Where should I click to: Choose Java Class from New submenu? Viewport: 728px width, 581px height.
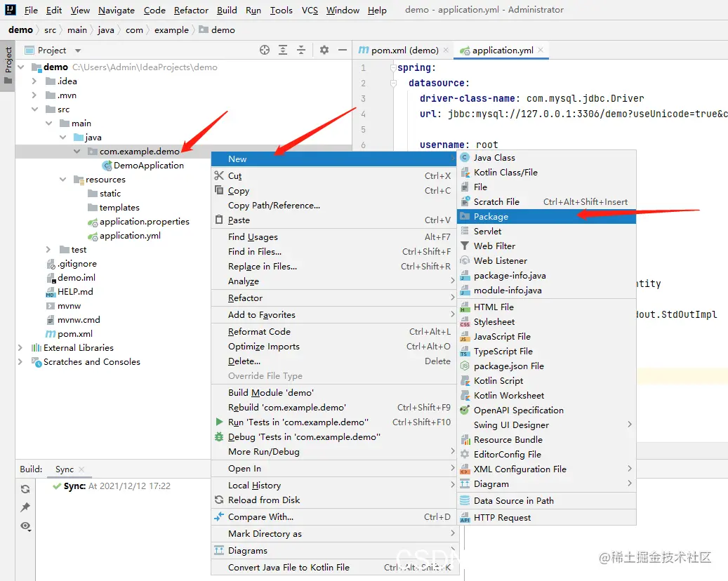(546, 158)
